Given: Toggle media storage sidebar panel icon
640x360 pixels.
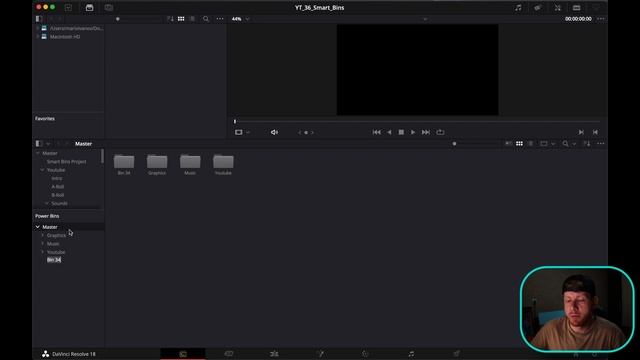Looking at the screenshot, I should pos(39,19).
